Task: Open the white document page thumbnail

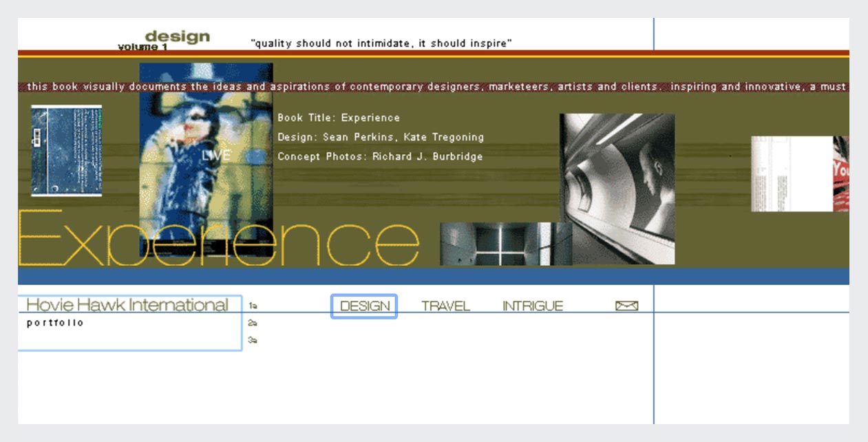Action: pos(792,173)
